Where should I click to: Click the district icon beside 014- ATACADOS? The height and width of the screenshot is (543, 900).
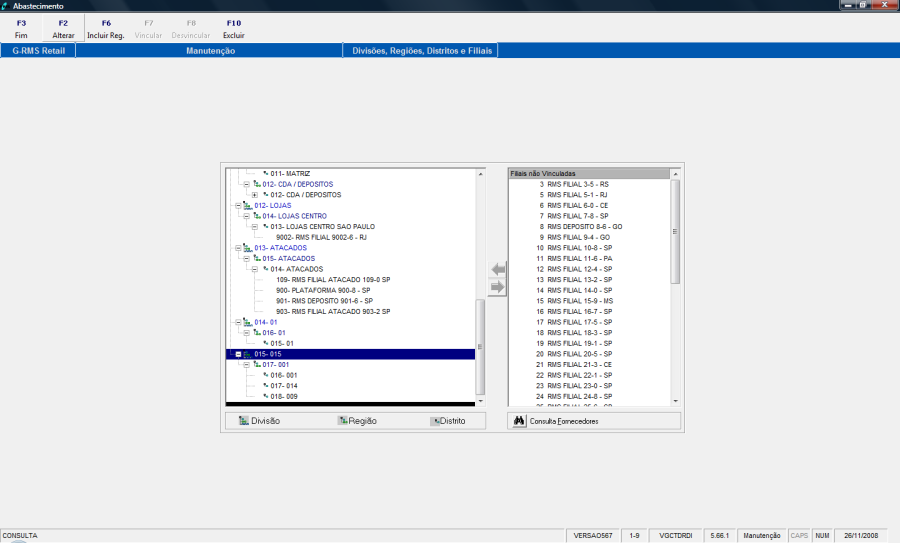tap(266, 269)
